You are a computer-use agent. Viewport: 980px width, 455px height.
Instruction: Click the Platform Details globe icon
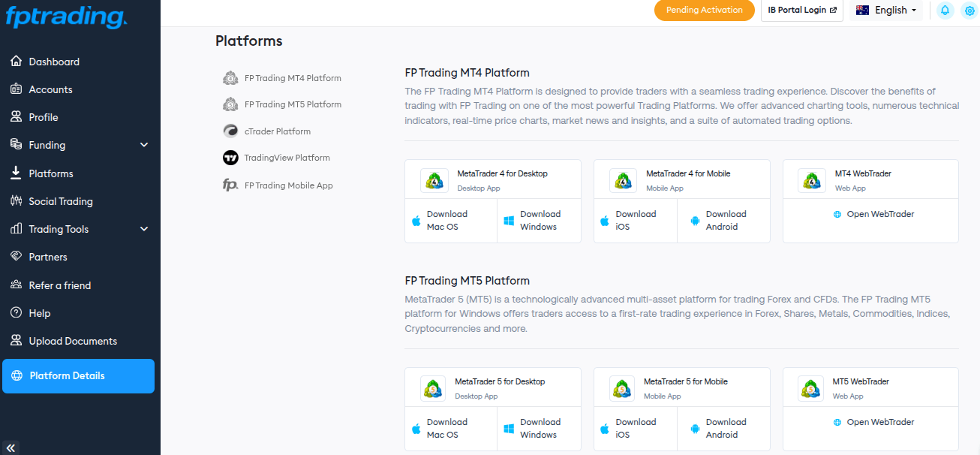17,375
